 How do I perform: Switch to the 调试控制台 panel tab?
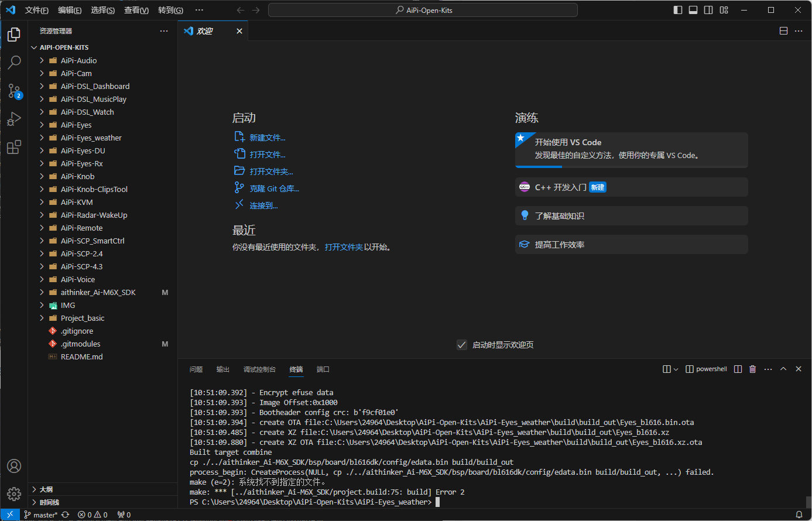(x=259, y=369)
